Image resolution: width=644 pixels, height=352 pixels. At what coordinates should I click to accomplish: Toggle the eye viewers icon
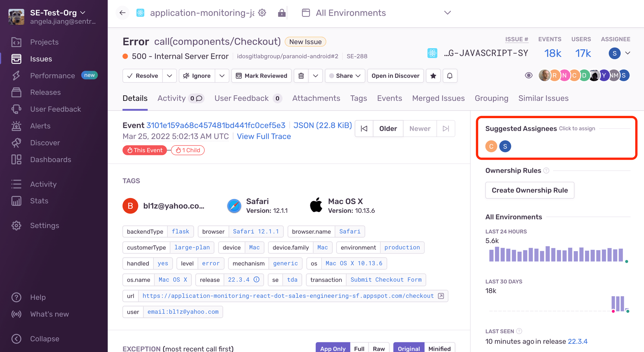(x=529, y=75)
